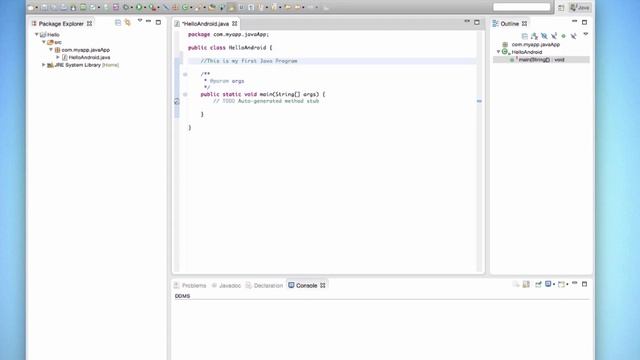Collapse the Hello project tree node
640x360 pixels.
pyautogui.click(x=37, y=35)
